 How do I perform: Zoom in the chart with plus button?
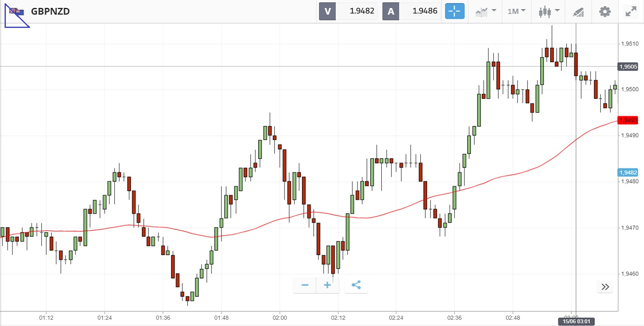click(327, 285)
